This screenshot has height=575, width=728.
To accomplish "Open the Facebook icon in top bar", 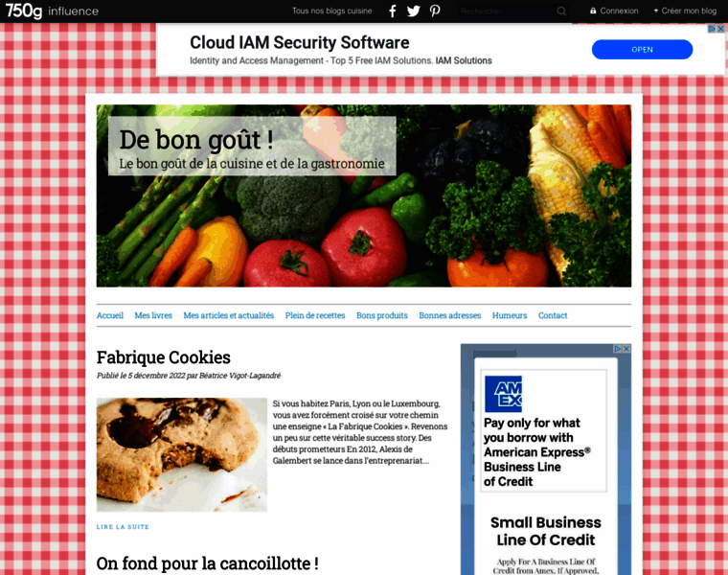I will point(393,11).
